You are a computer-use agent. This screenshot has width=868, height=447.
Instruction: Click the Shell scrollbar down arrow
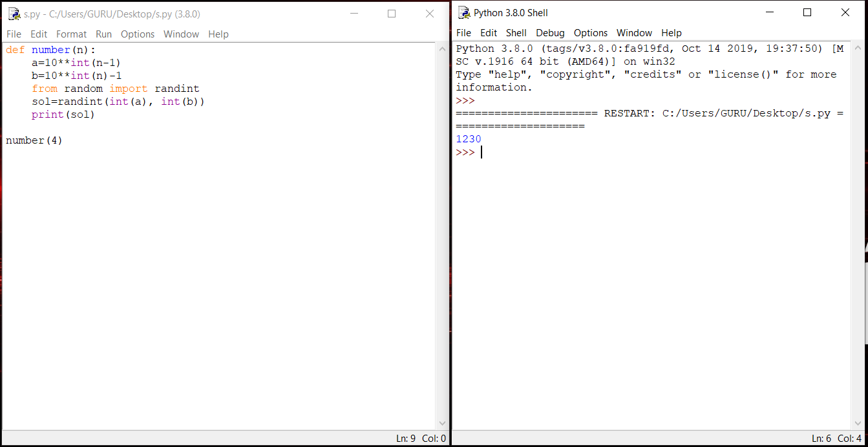point(858,422)
